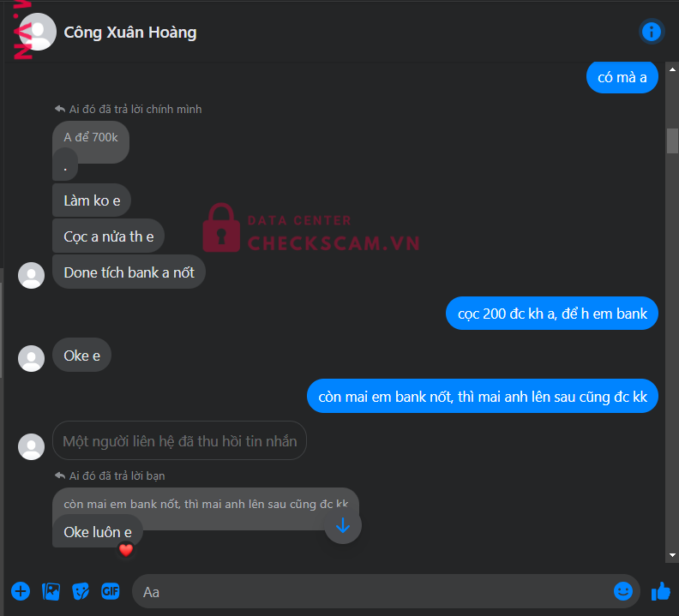Open Công Xuân Hoàng profile avatar in header
Image resolution: width=679 pixels, height=616 pixels.
coord(38,32)
